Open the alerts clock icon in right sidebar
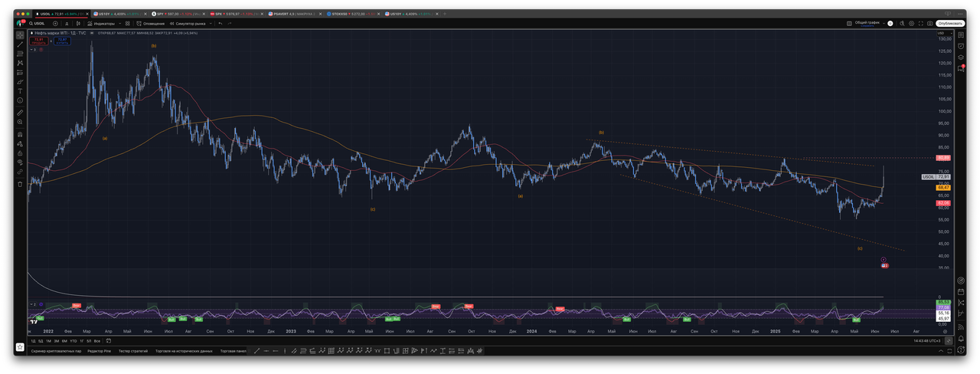Screen dimensions: 980x374 [x=961, y=46]
